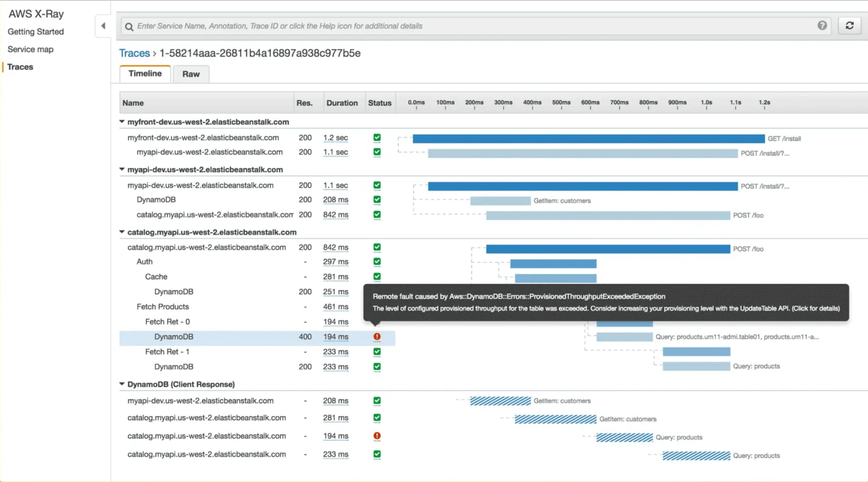Focus the trace search input field
This screenshot has height=482, width=868.
point(476,26)
